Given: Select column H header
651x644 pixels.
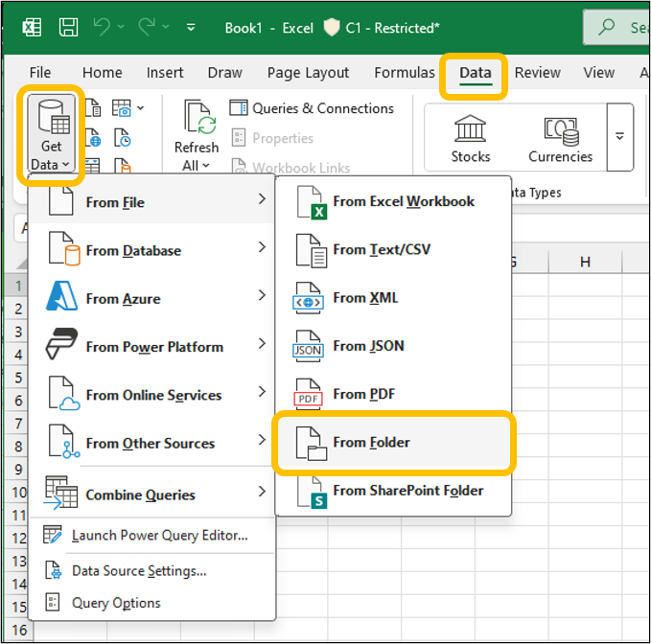Looking at the screenshot, I should tap(584, 263).
